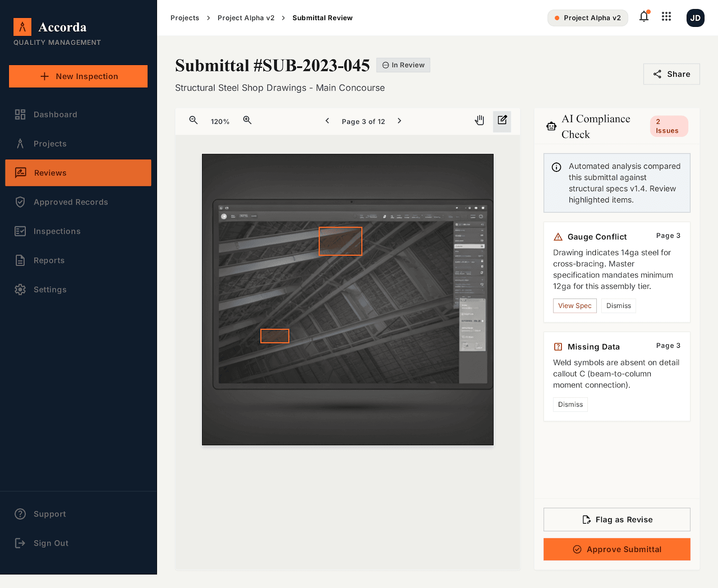Sign Out of the account
718x588 pixels.
click(x=78, y=543)
